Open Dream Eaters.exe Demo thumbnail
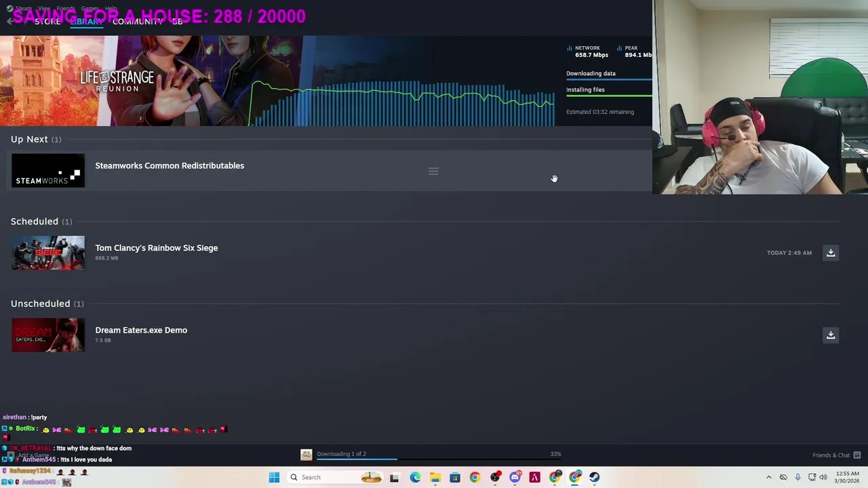 48,335
